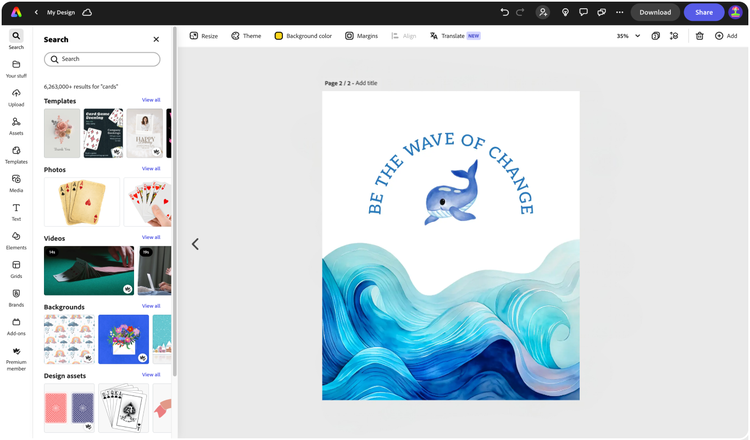This screenshot has height=440, width=750.
Task: Click the My Design project title
Action: [61, 12]
